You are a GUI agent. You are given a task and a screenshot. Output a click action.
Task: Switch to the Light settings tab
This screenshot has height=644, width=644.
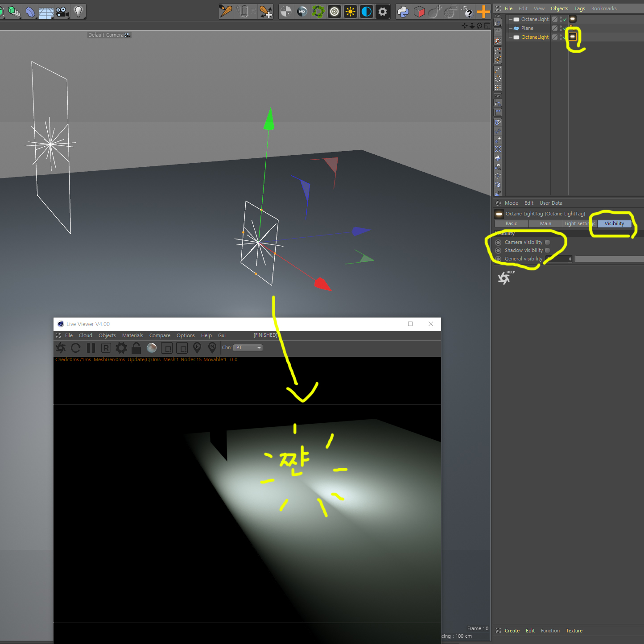(579, 224)
